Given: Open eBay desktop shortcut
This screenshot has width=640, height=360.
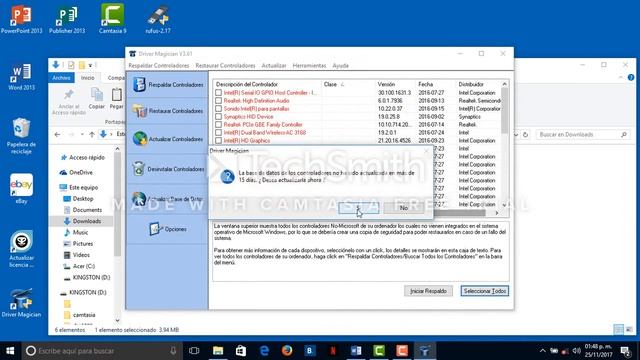Looking at the screenshot, I should tap(21, 189).
